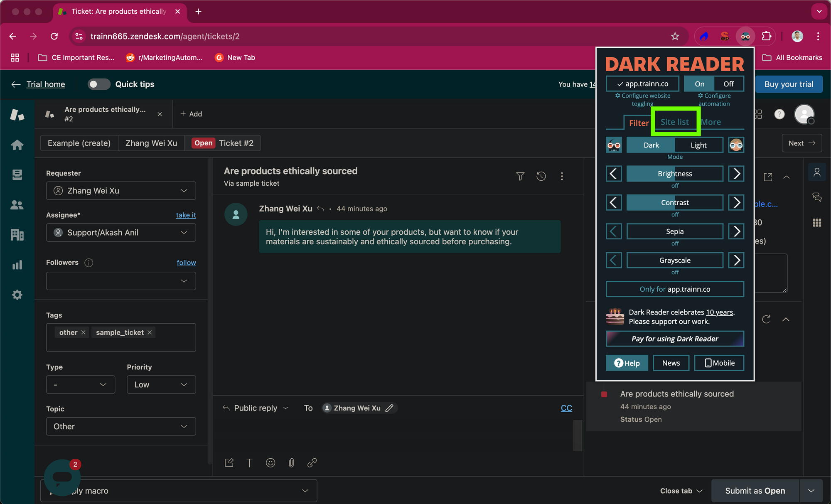Increase Sepia with right arrow
The height and width of the screenshot is (504, 831).
point(736,231)
